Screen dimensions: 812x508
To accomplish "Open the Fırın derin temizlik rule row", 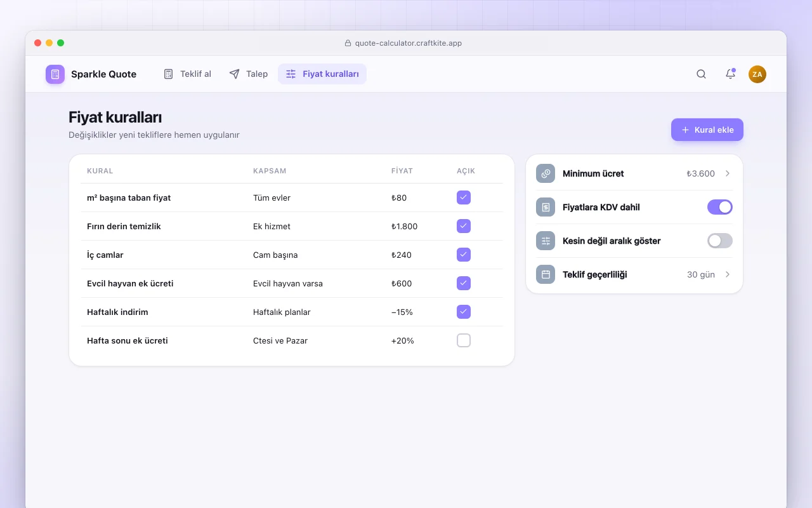I will [292, 226].
